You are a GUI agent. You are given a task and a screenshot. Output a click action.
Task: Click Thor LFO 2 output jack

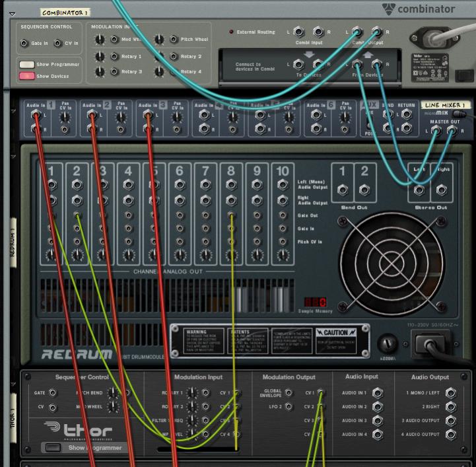click(289, 406)
